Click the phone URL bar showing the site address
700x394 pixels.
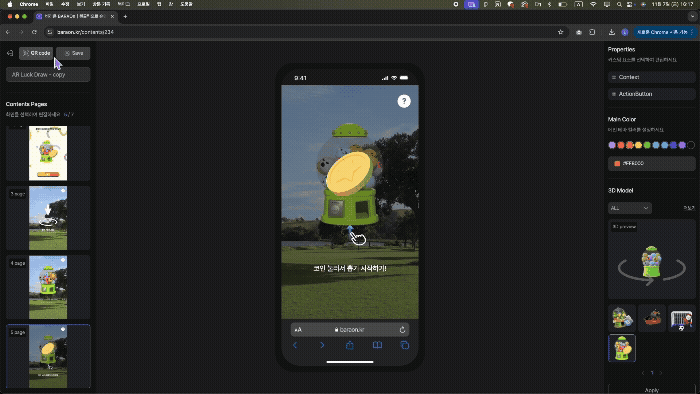(350, 330)
